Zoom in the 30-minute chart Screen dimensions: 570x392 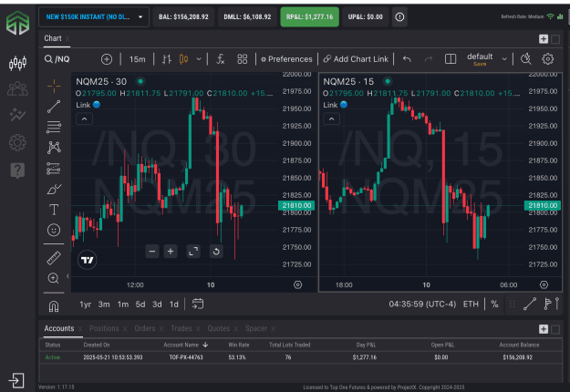(171, 252)
